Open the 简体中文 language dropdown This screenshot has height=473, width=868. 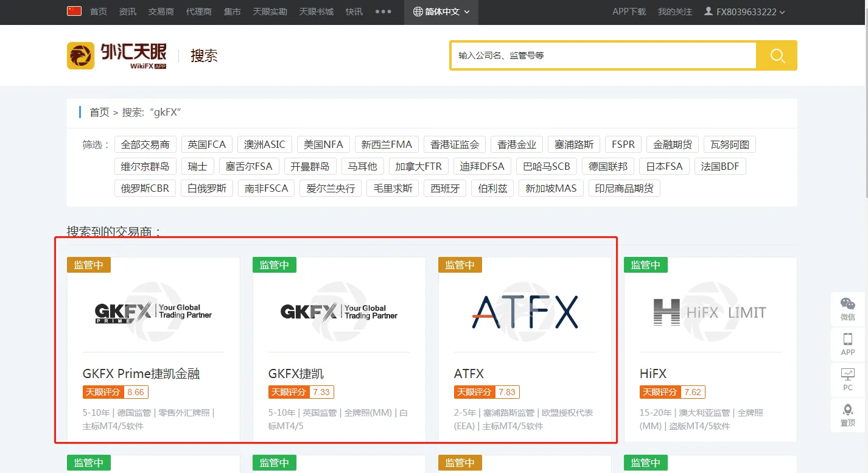pyautogui.click(x=441, y=12)
